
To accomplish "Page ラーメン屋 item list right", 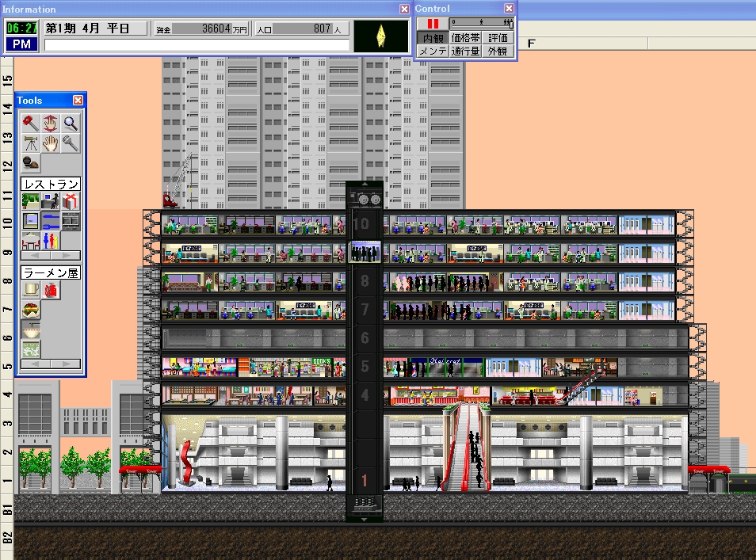I will click(66, 364).
